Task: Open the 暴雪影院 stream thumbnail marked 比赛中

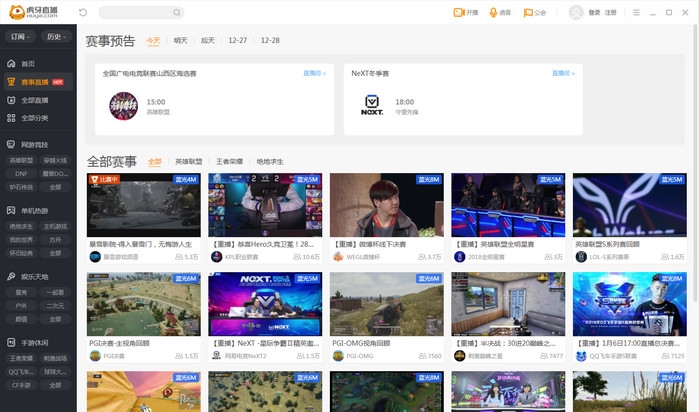Action: tap(144, 205)
